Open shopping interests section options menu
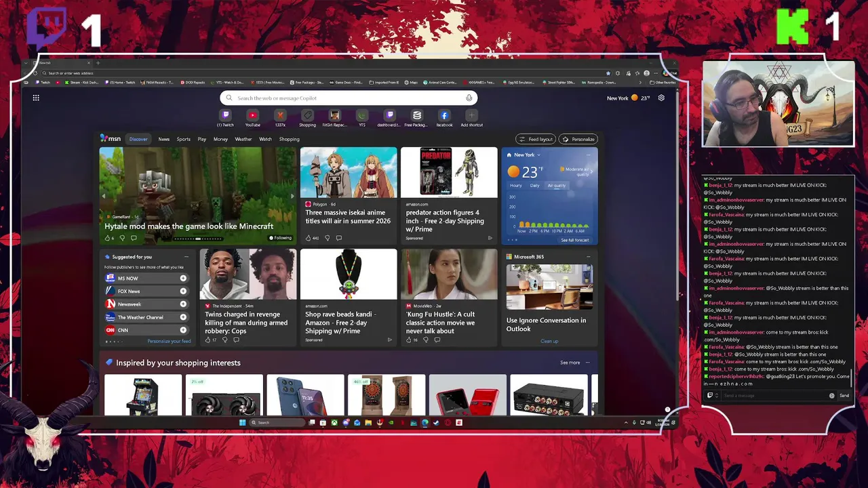The height and width of the screenshot is (488, 868). [x=588, y=363]
